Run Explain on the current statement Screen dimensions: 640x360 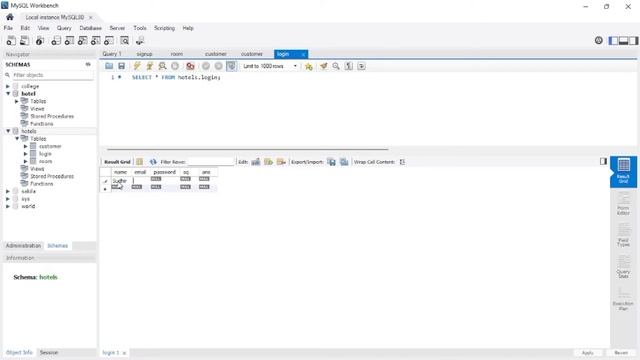(x=162, y=66)
